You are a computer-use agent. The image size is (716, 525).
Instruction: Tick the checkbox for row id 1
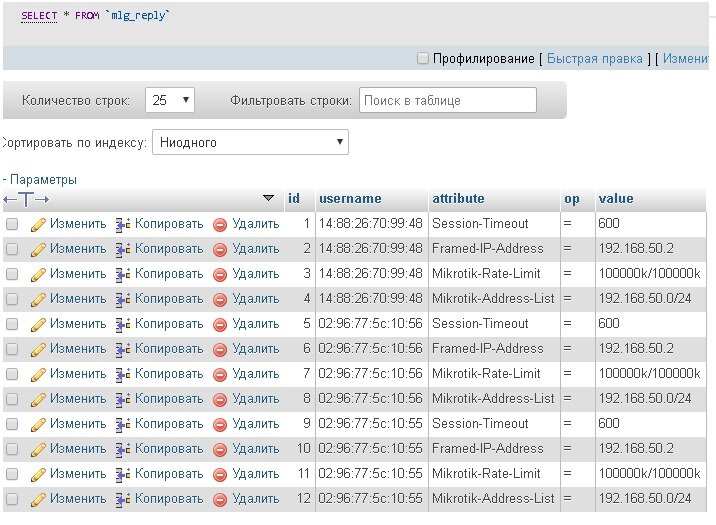pos(12,224)
